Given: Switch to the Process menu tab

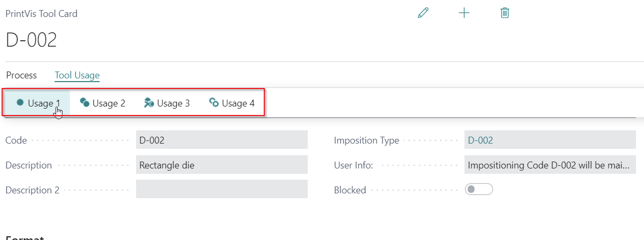Looking at the screenshot, I should (x=21, y=75).
